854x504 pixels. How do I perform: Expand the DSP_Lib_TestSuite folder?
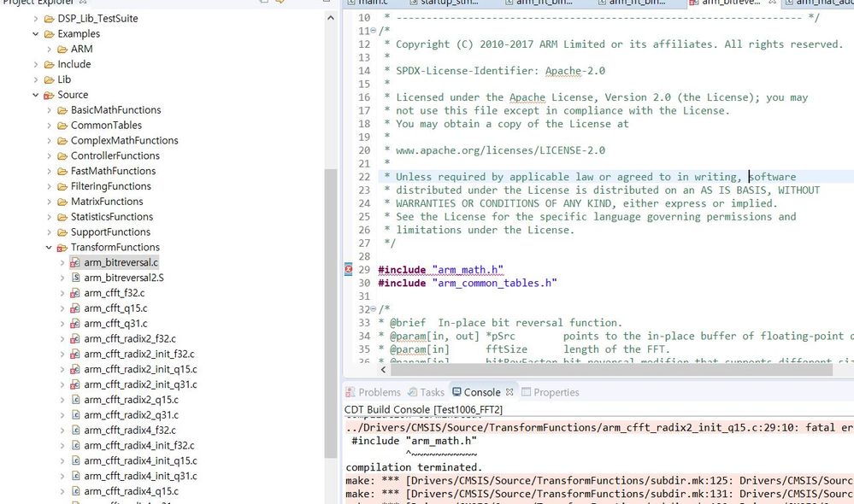(36, 19)
